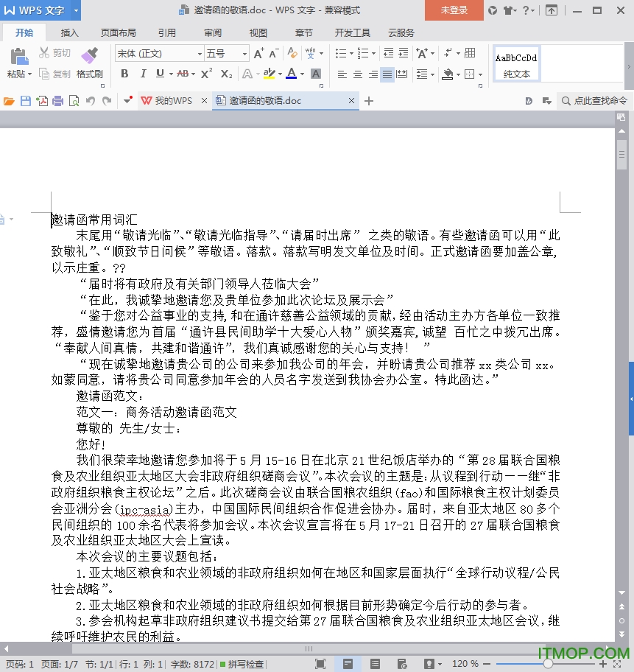Click the 未登录 login button
This screenshot has height=672, width=634.
(x=454, y=10)
